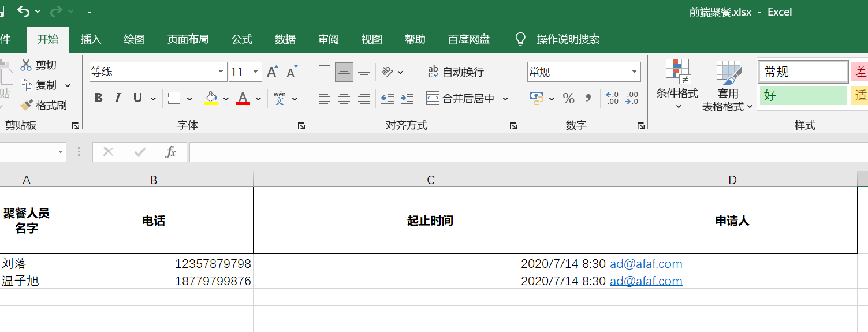Click the text orientation icon
This screenshot has height=332, width=868.
(388, 72)
